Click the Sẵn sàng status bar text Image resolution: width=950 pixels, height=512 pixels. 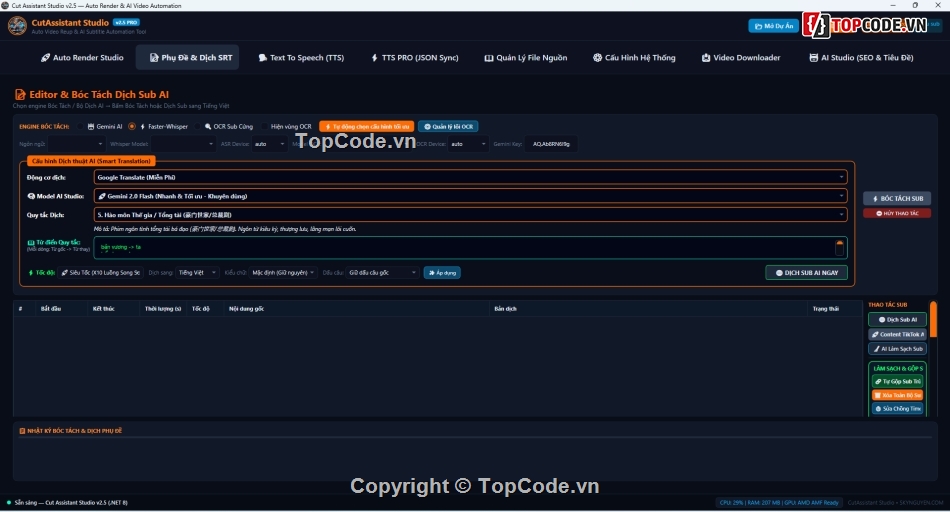71,503
